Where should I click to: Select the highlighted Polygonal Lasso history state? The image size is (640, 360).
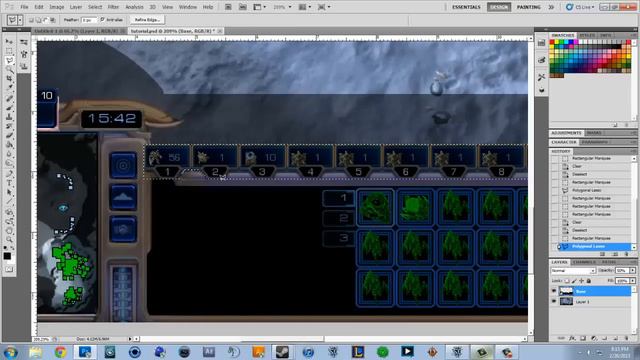pos(594,247)
